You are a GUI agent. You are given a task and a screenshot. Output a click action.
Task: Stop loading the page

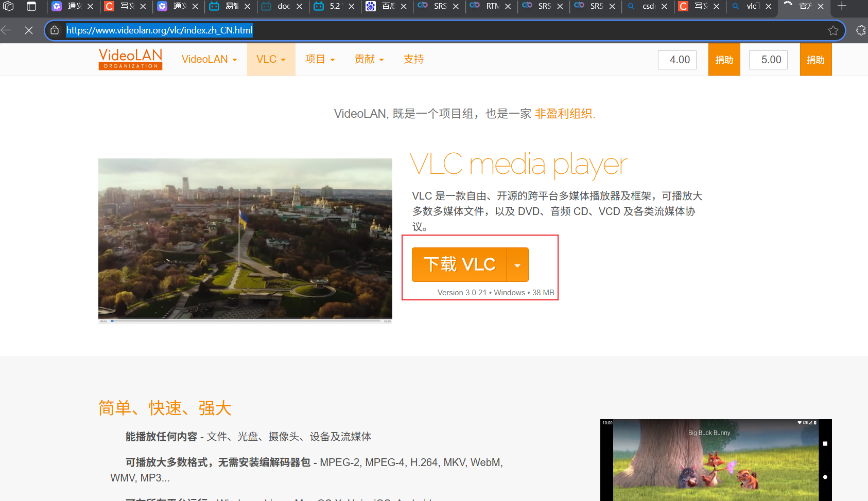point(29,30)
